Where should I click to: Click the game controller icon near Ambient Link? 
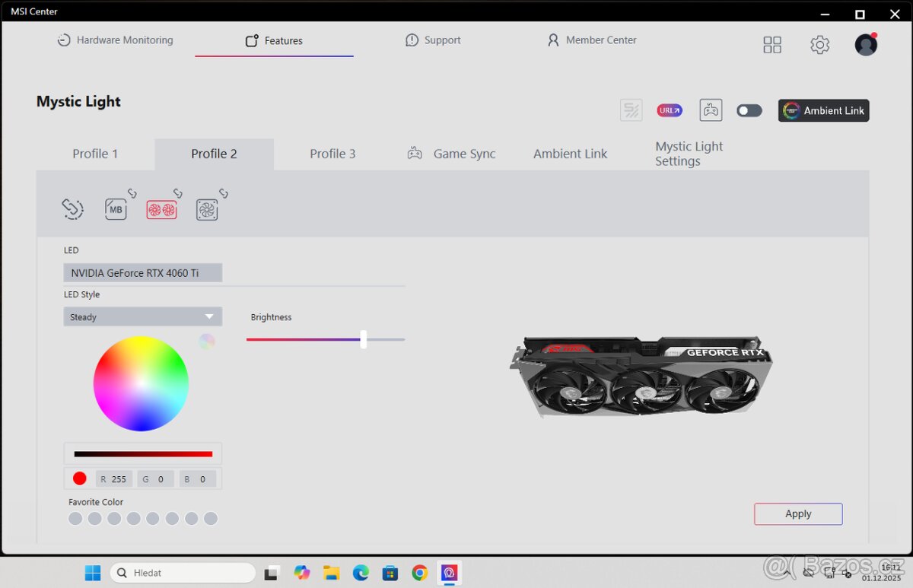[x=711, y=110]
